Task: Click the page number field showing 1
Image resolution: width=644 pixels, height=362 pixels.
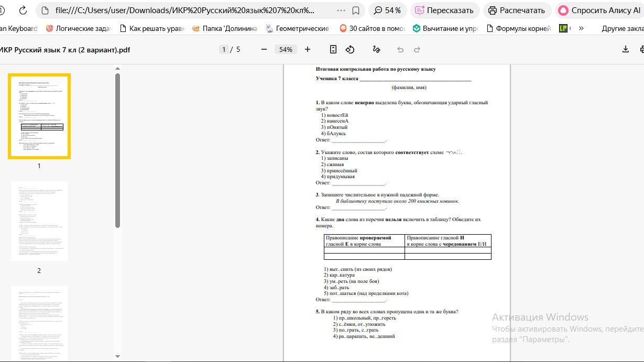Action: [224, 49]
